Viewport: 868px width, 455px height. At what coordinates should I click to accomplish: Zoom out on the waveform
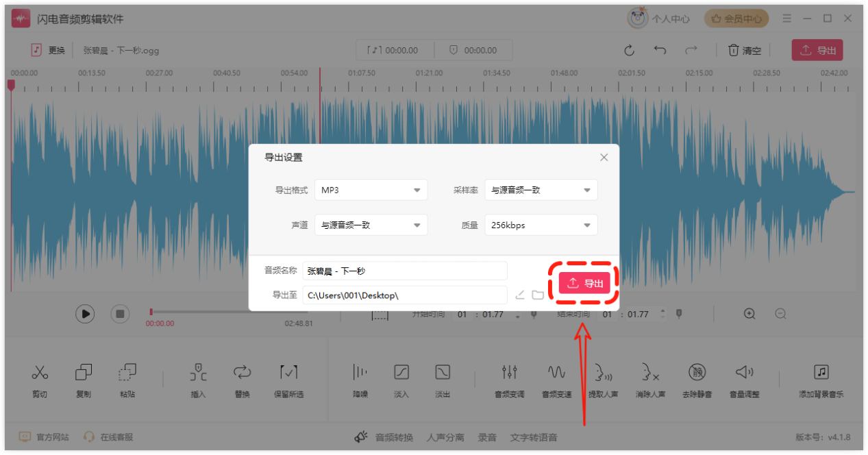780,313
